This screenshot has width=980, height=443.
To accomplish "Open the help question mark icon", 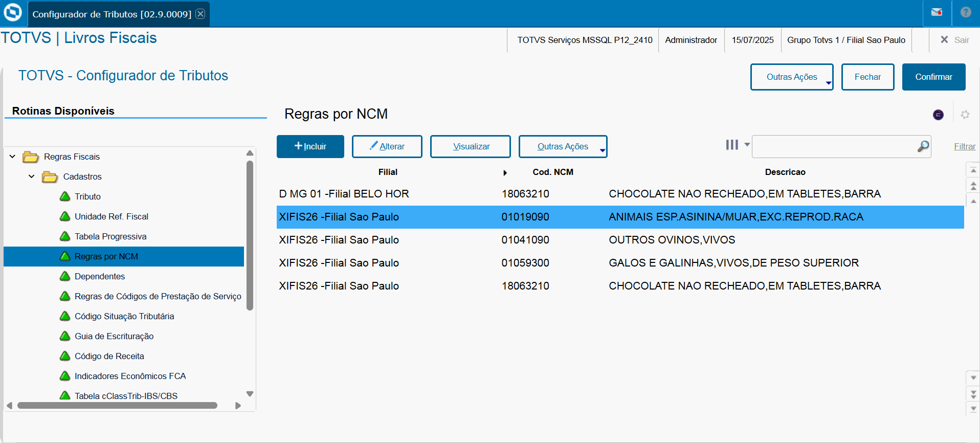I will pos(966,13).
